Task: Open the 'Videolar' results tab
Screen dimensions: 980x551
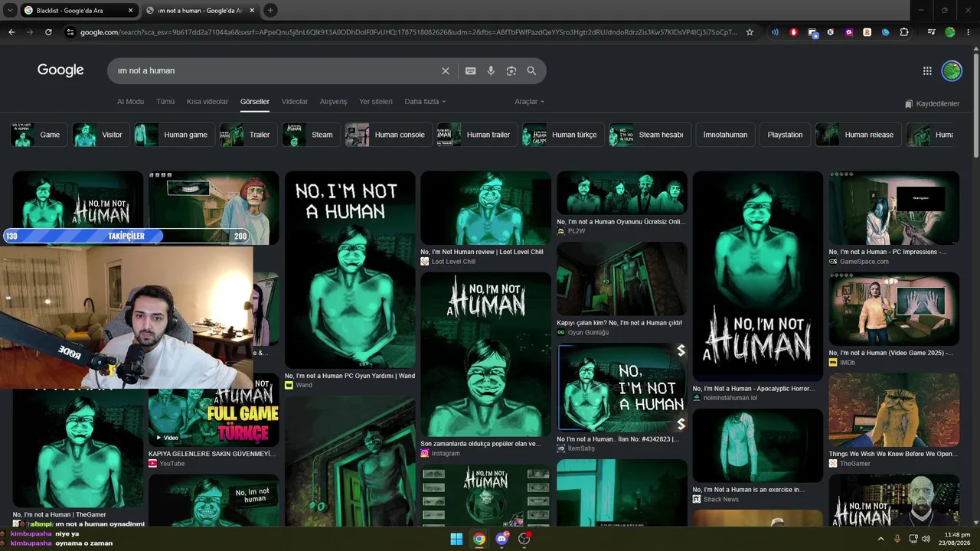Action: pyautogui.click(x=295, y=102)
